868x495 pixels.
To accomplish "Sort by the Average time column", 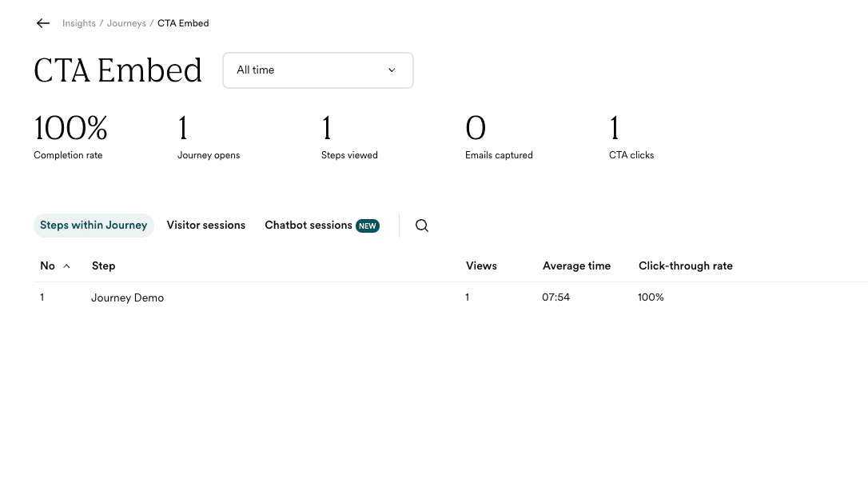I will click(x=576, y=265).
